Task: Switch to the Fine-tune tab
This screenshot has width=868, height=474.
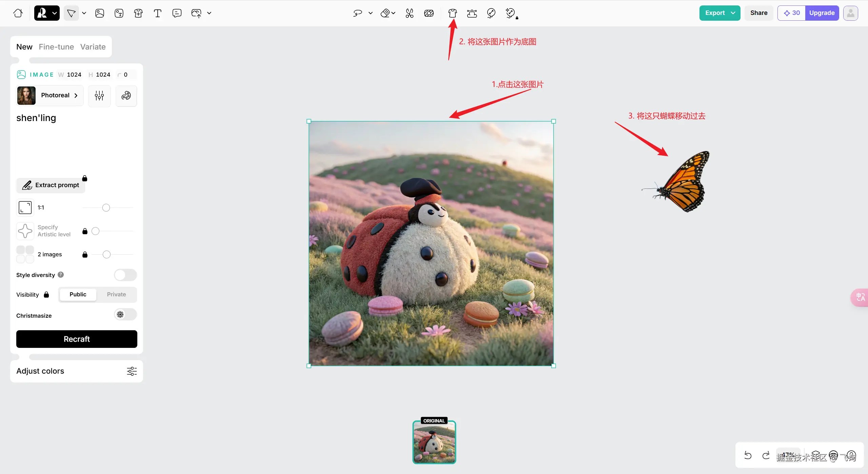Action: tap(56, 47)
